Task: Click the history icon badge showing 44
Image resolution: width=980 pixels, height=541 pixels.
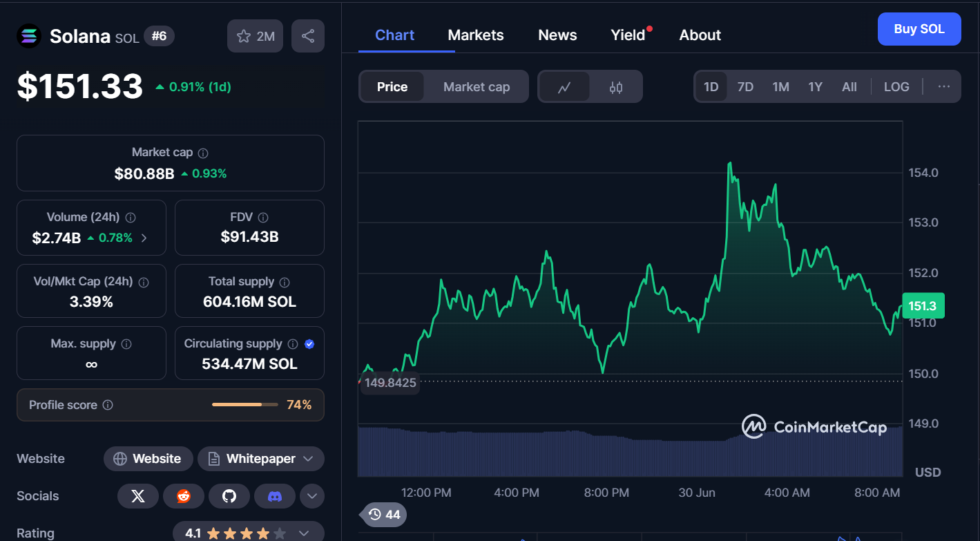Action: point(384,514)
